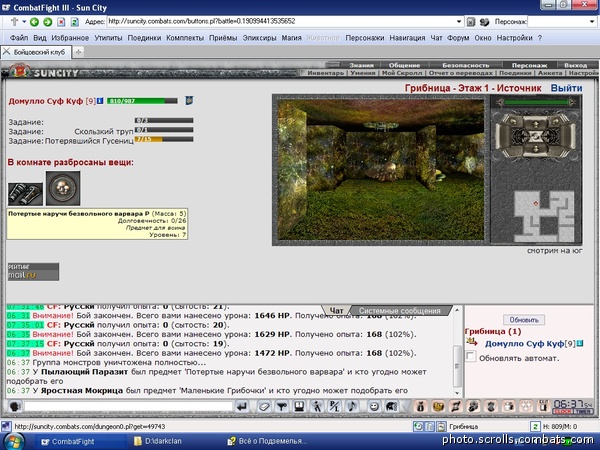The width and height of the screenshot is (600, 450).
Task: Open a new tab with plus button
Action: (x=78, y=52)
